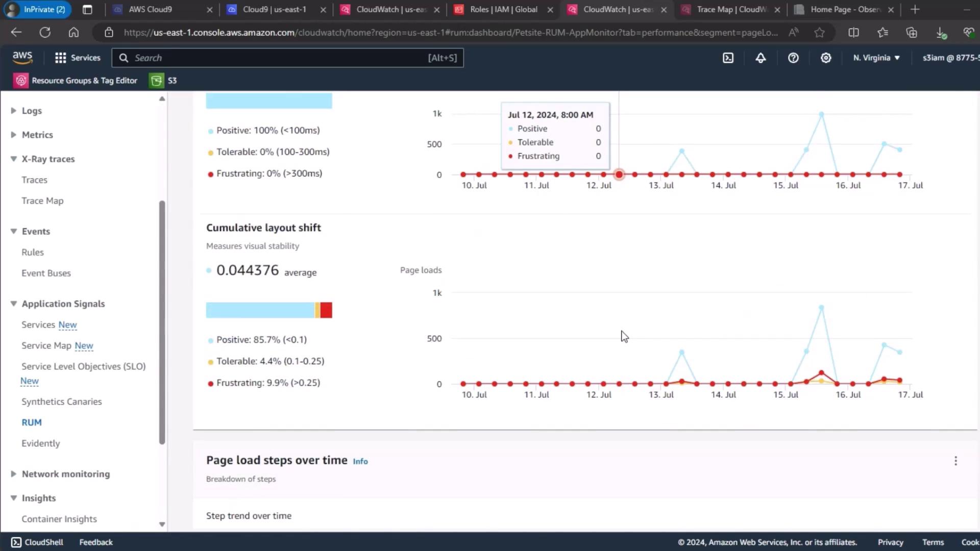Viewport: 980px width, 551px height.
Task: Add this page to favorites star
Action: (x=820, y=33)
